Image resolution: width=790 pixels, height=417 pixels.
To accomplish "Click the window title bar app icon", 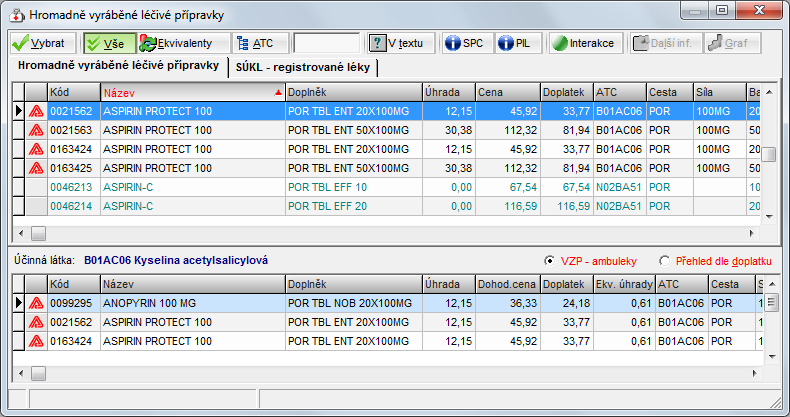I will point(17,15).
